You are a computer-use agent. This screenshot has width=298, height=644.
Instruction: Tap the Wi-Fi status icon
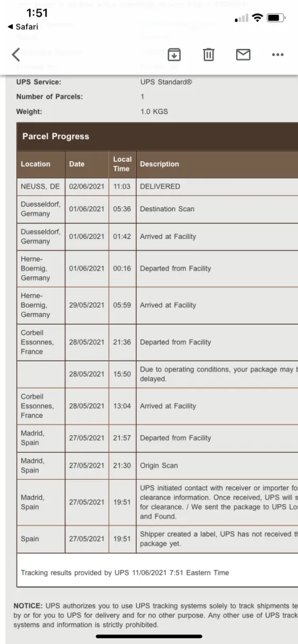pyautogui.click(x=257, y=17)
